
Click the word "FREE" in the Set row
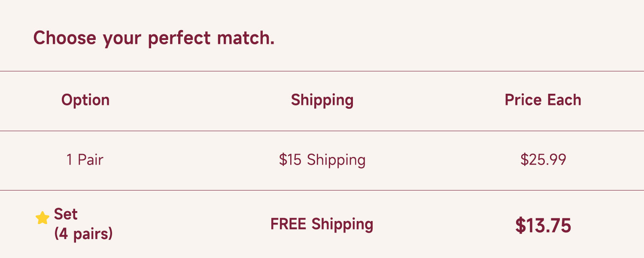289,224
